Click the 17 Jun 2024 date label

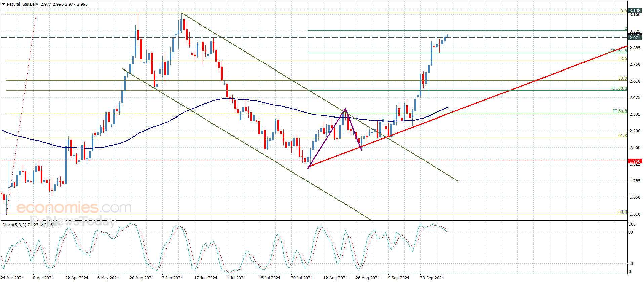(x=206, y=278)
